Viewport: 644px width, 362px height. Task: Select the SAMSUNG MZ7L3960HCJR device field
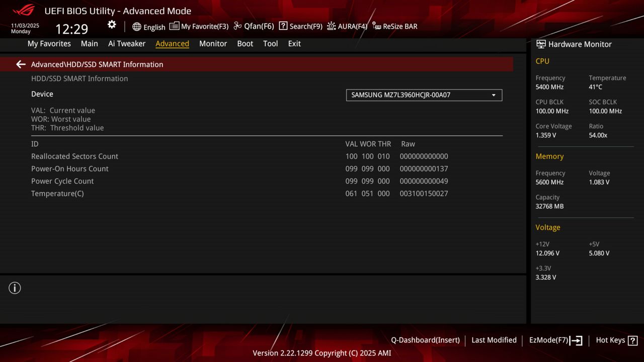click(x=424, y=95)
